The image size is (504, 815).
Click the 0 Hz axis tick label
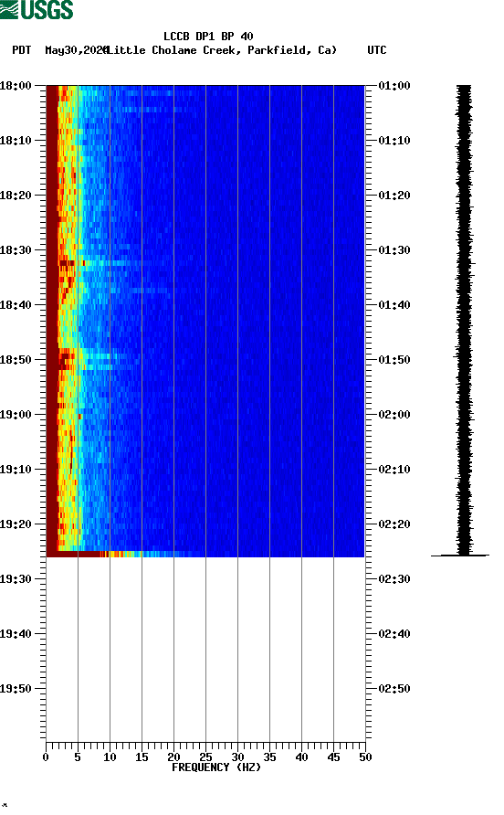46,757
